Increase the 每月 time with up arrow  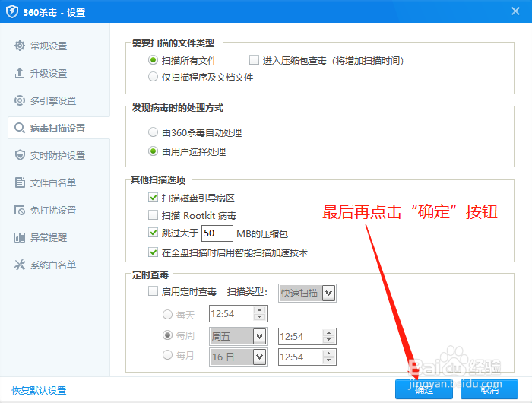coord(328,353)
